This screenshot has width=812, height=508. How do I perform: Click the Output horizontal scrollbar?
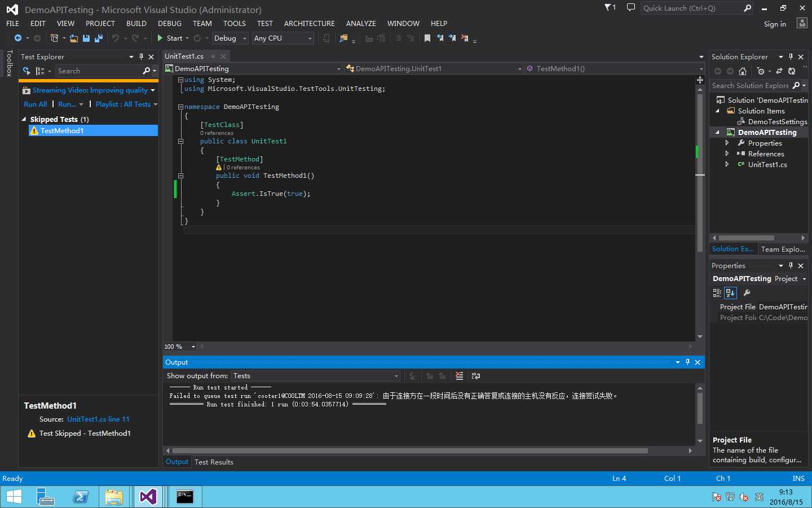(410, 451)
